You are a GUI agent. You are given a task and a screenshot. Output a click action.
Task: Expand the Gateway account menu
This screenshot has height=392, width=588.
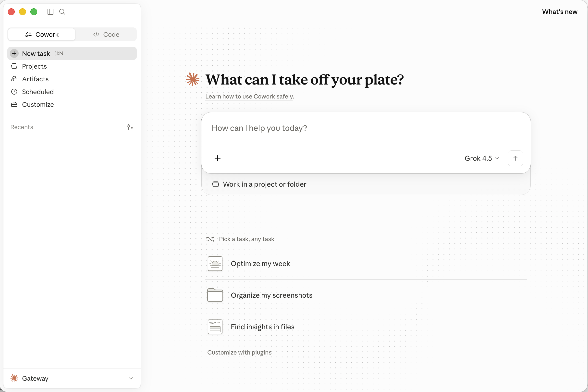(x=72, y=378)
